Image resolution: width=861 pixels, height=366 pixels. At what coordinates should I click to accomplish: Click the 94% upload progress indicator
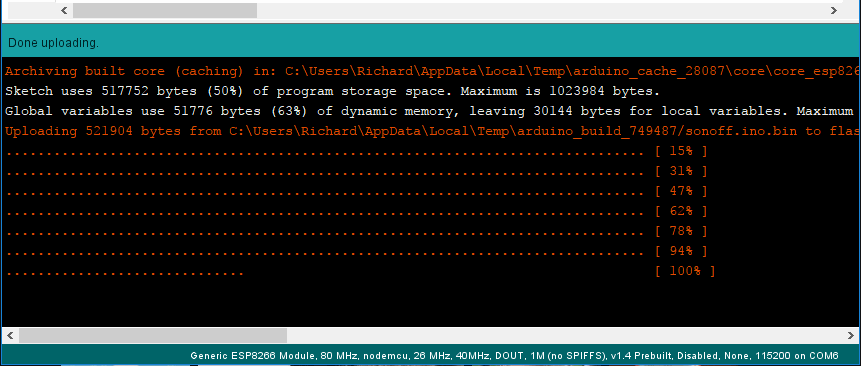681,251
